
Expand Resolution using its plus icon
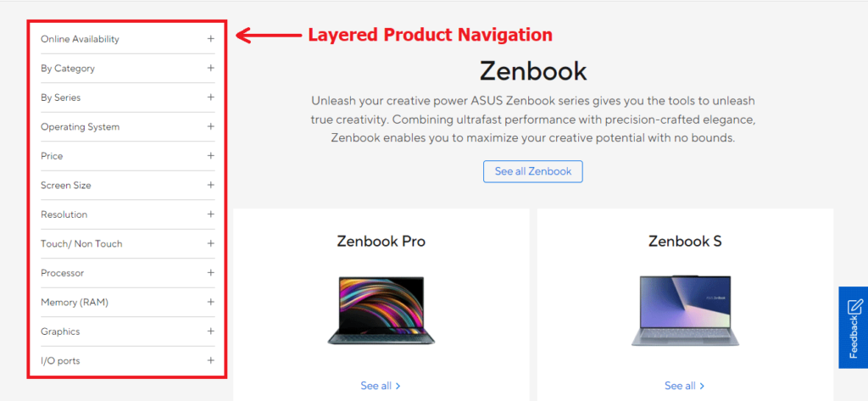[x=211, y=214]
